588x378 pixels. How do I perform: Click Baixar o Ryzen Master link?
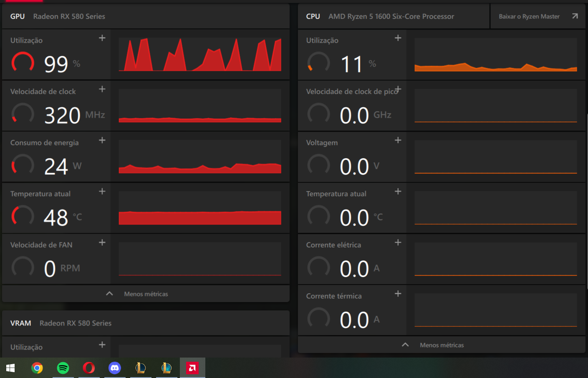(529, 16)
